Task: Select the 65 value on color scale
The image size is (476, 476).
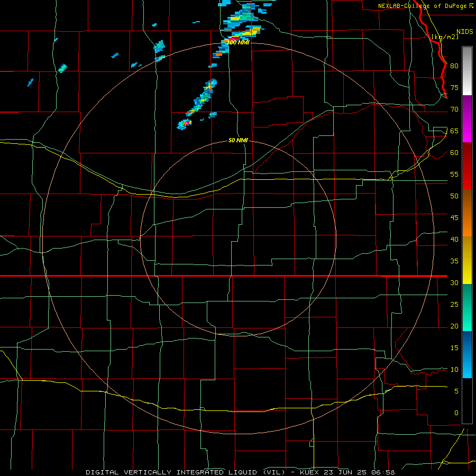Action: pyautogui.click(x=454, y=131)
